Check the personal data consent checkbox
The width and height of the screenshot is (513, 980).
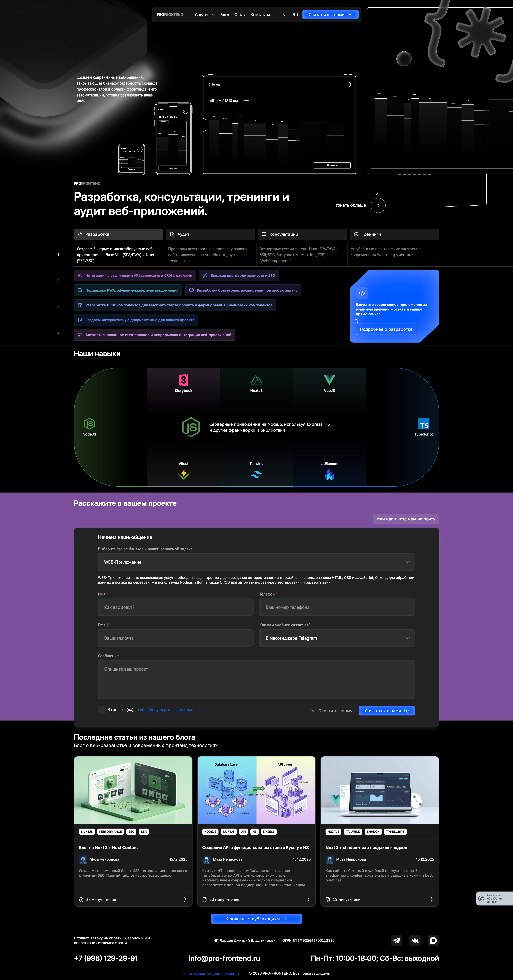102,710
